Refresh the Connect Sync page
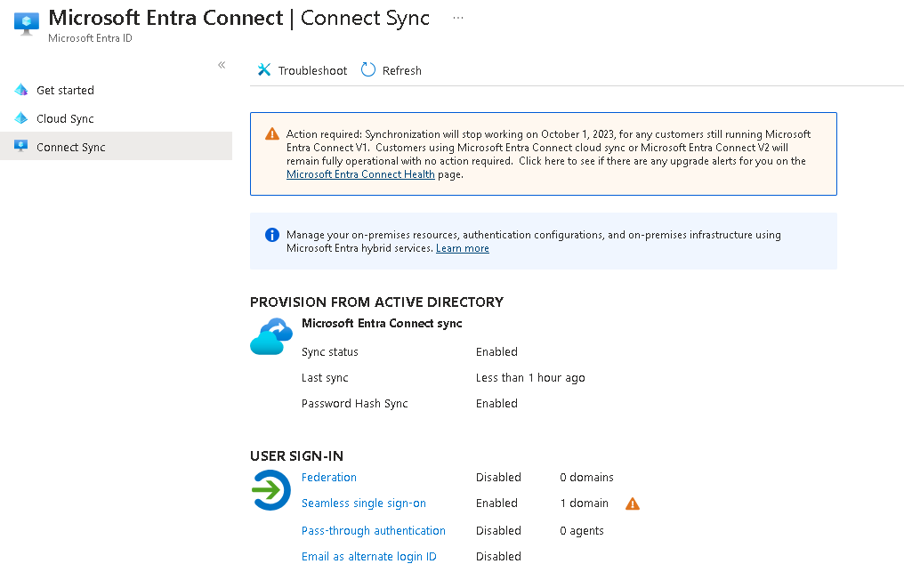904x588 pixels. pos(391,70)
